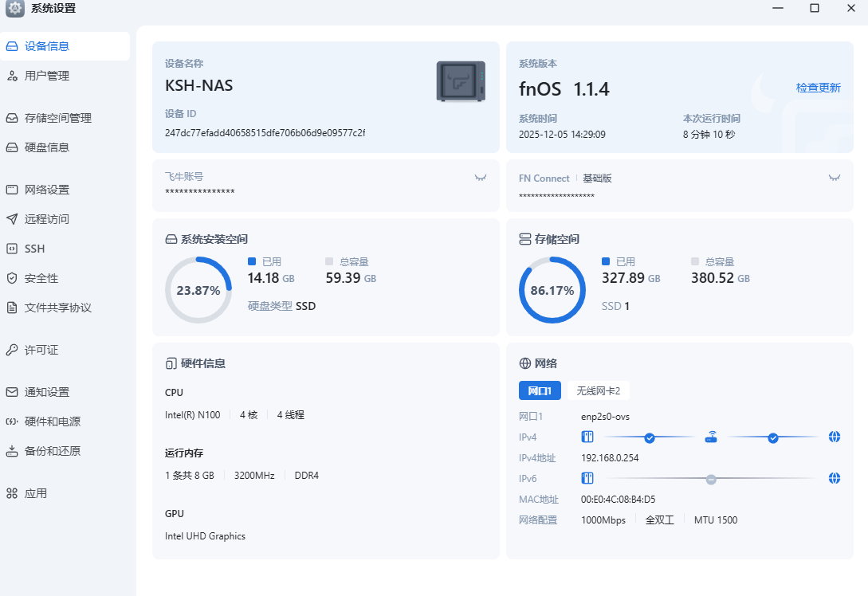The height and width of the screenshot is (596, 868).
Task: Show the hidden FN Connect ID
Action: pos(834,178)
